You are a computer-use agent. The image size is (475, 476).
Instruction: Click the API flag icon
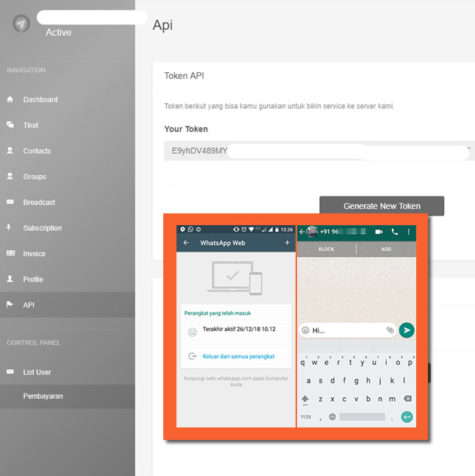click(x=10, y=305)
